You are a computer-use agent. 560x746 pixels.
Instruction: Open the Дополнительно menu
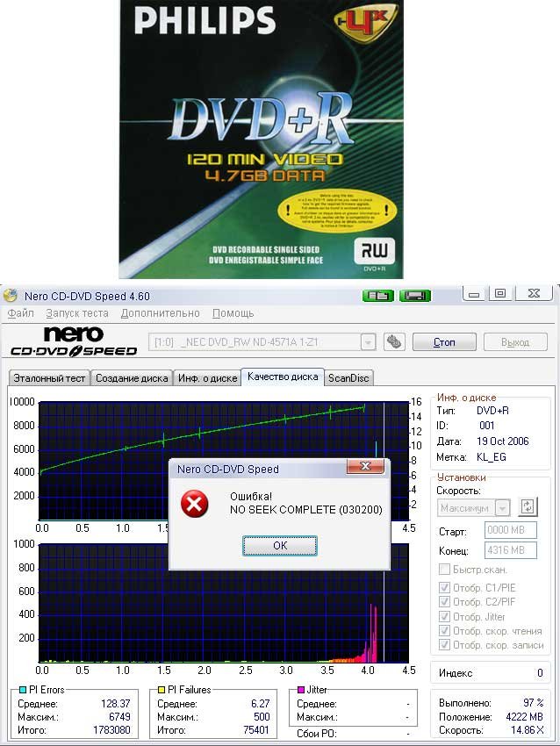(x=161, y=313)
